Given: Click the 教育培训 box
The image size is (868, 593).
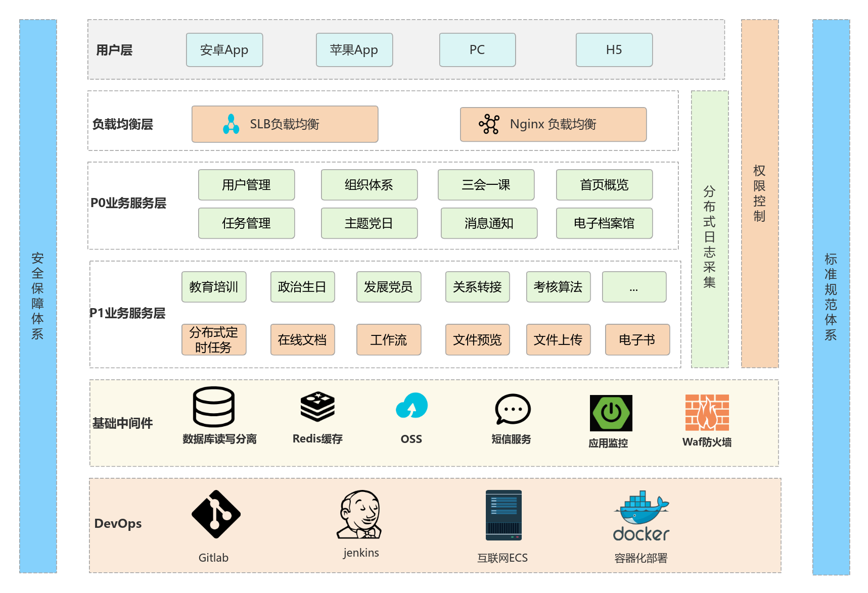Looking at the screenshot, I should click(214, 287).
